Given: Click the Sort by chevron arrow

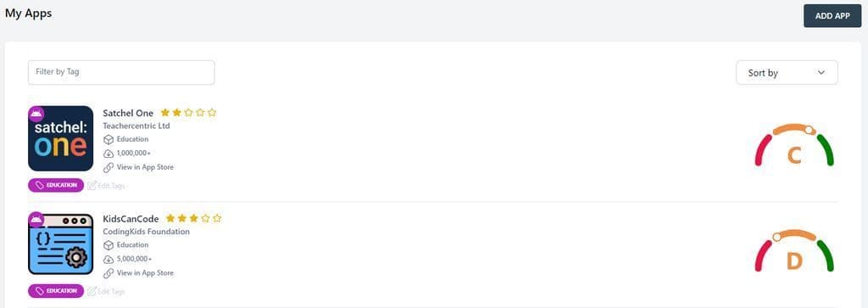Looking at the screenshot, I should coord(821,73).
